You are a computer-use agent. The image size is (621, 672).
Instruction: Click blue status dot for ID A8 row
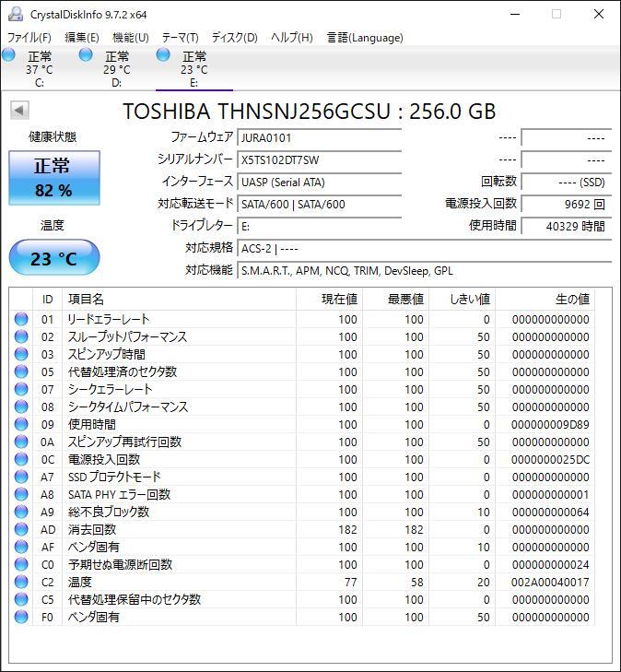[21, 495]
